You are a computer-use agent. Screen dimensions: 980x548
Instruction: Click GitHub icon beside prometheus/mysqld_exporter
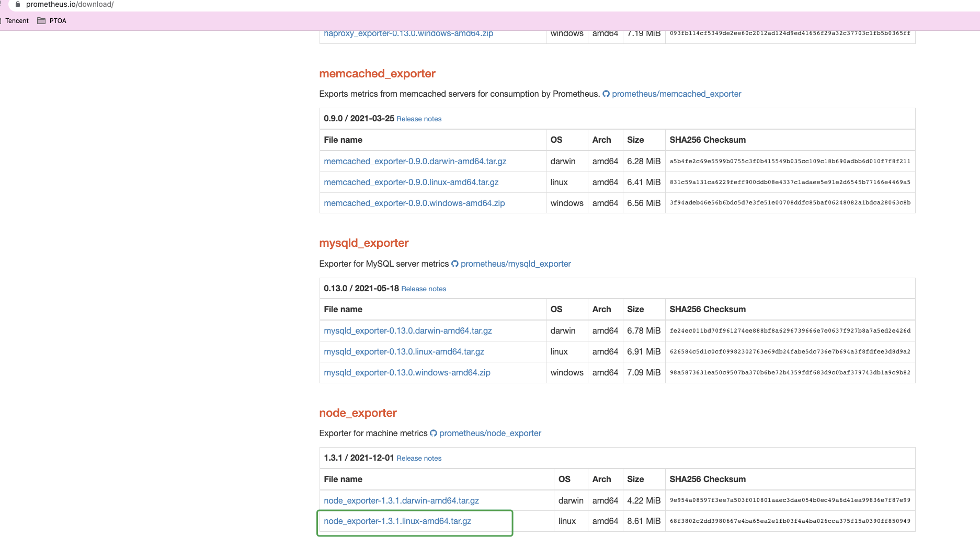pos(454,264)
